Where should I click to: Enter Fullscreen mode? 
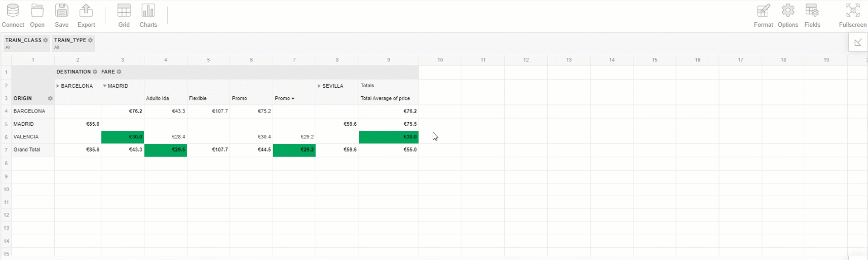pyautogui.click(x=853, y=15)
